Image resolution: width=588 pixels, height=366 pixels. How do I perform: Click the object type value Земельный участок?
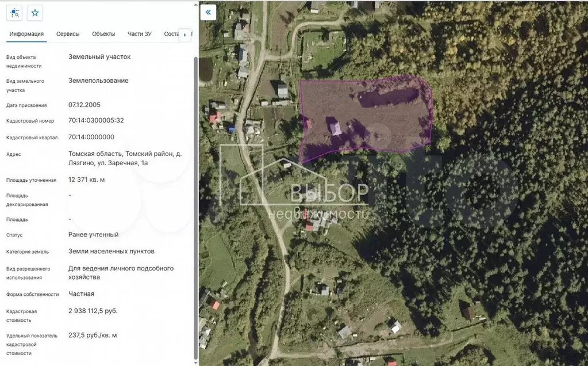click(99, 56)
